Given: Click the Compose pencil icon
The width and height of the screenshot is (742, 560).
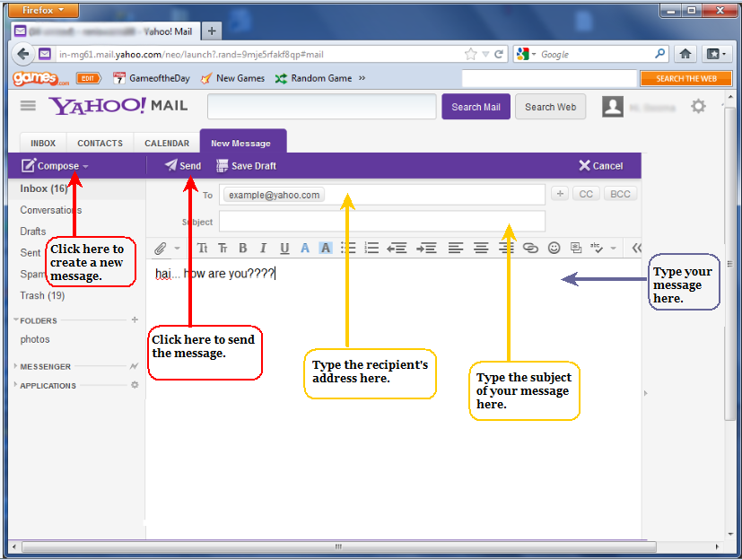Looking at the screenshot, I should (x=29, y=165).
